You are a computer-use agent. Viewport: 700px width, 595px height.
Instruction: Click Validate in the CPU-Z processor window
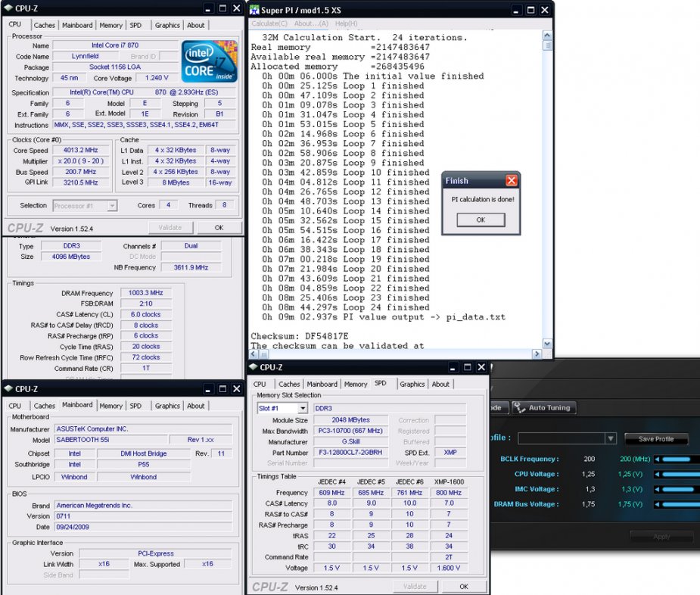tap(170, 228)
